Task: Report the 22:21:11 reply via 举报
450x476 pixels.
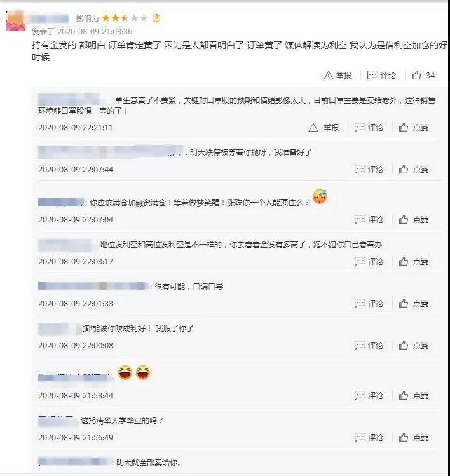Action: point(324,127)
